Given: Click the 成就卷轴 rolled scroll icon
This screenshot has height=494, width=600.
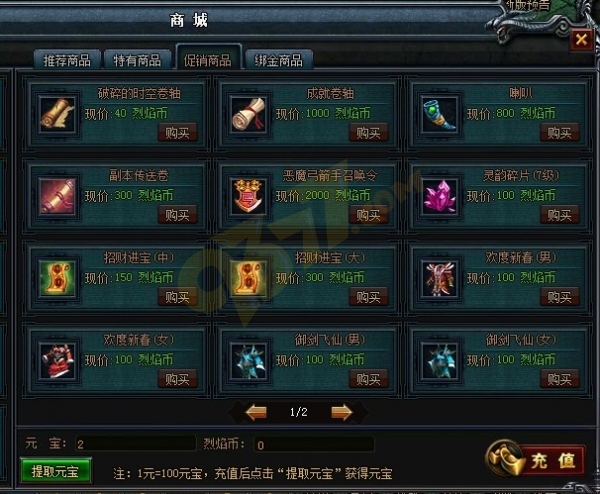Looking at the screenshot, I should (x=249, y=114).
